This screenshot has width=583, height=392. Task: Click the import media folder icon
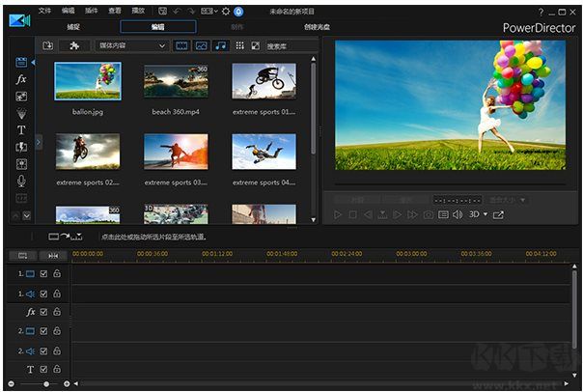tap(47, 45)
